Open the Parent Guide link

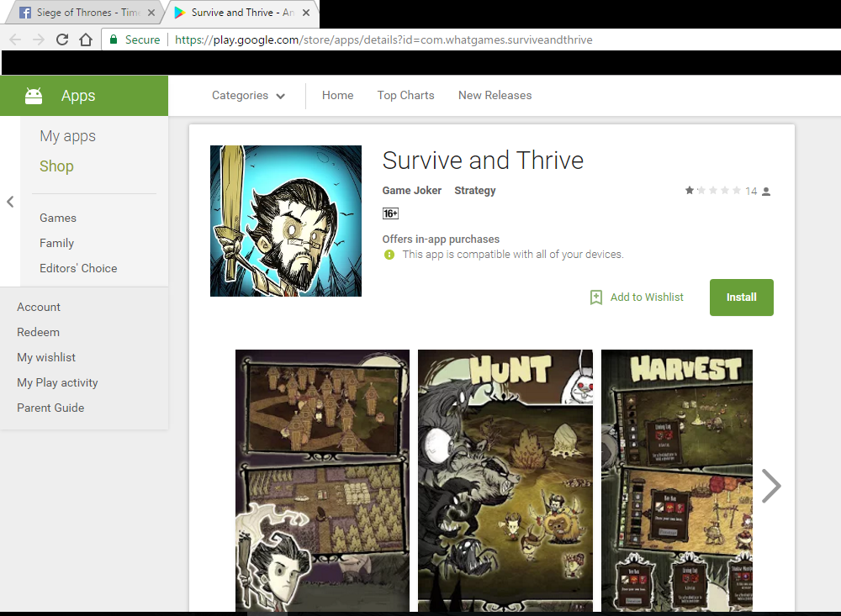(50, 408)
